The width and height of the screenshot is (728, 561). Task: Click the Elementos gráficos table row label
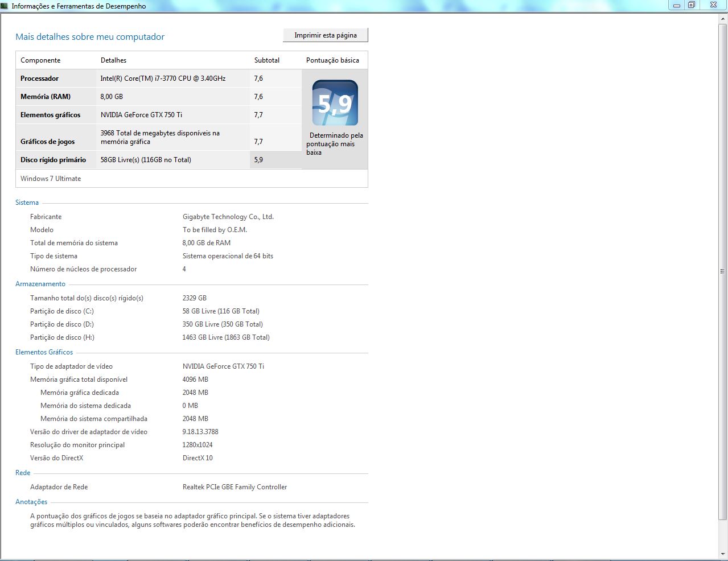tap(50, 115)
